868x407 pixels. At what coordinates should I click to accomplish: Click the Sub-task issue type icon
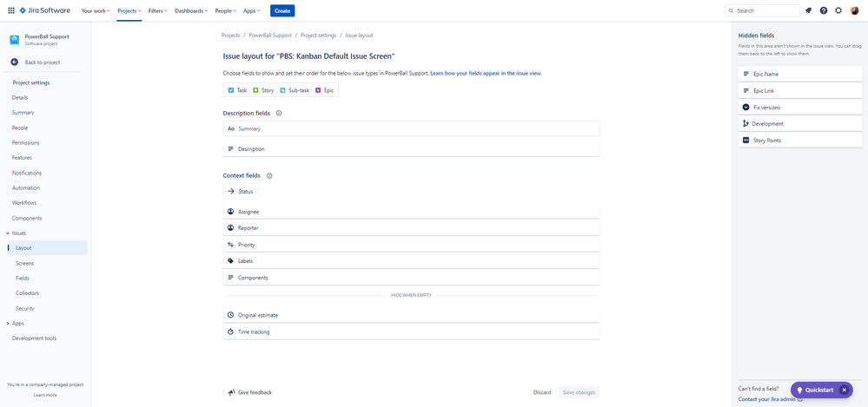pos(283,90)
